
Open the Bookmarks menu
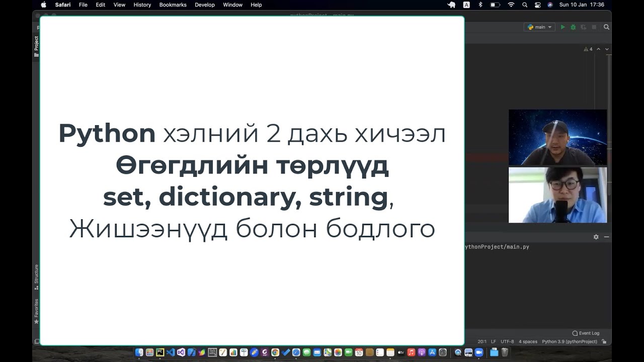click(x=173, y=5)
